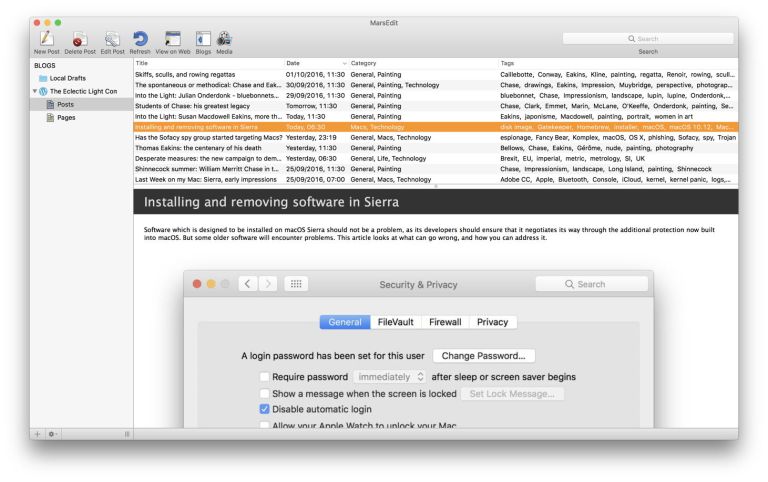Image resolution: width=768 pixels, height=482 pixels.
Task: Sort posts by Category column header
Action: point(423,63)
